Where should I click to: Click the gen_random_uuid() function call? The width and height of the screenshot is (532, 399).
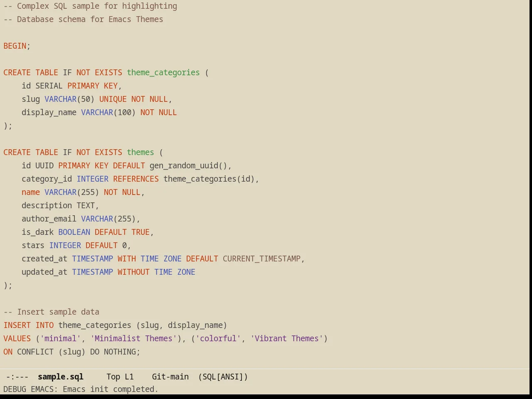pyautogui.click(x=188, y=165)
